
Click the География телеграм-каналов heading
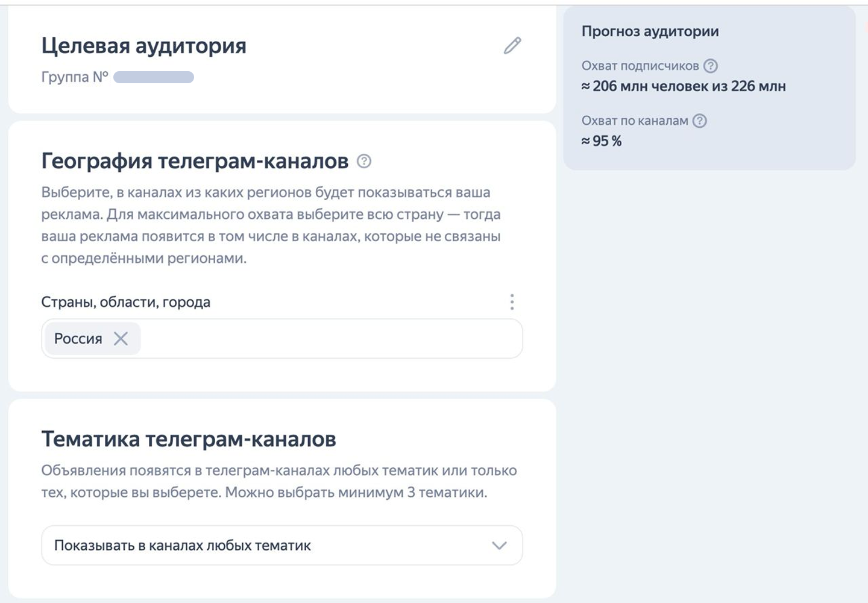point(195,161)
